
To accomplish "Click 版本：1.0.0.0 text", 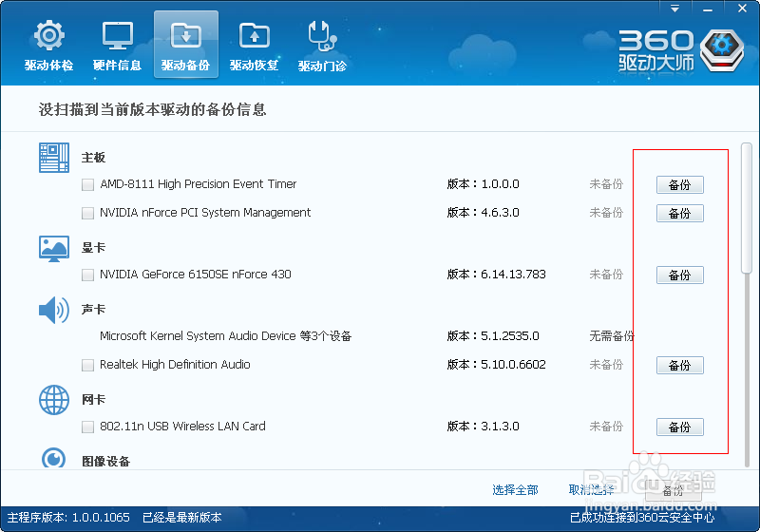I will 483,184.
